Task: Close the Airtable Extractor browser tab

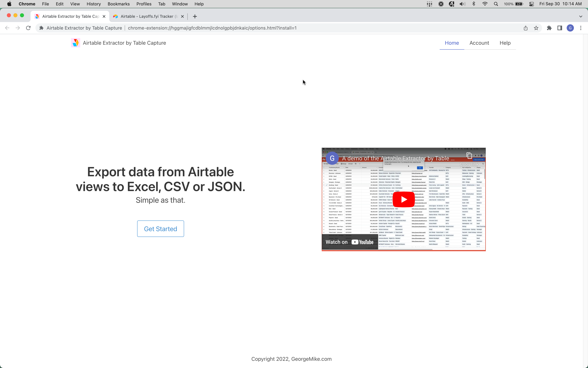Action: [x=104, y=16]
